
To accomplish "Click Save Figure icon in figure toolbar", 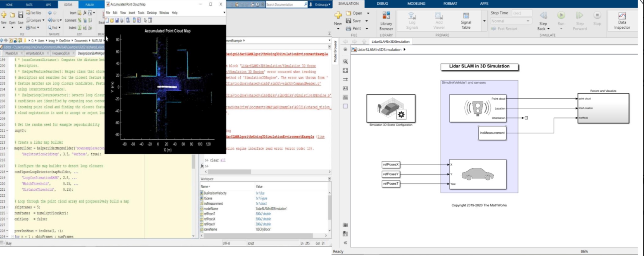I will pos(117,20).
